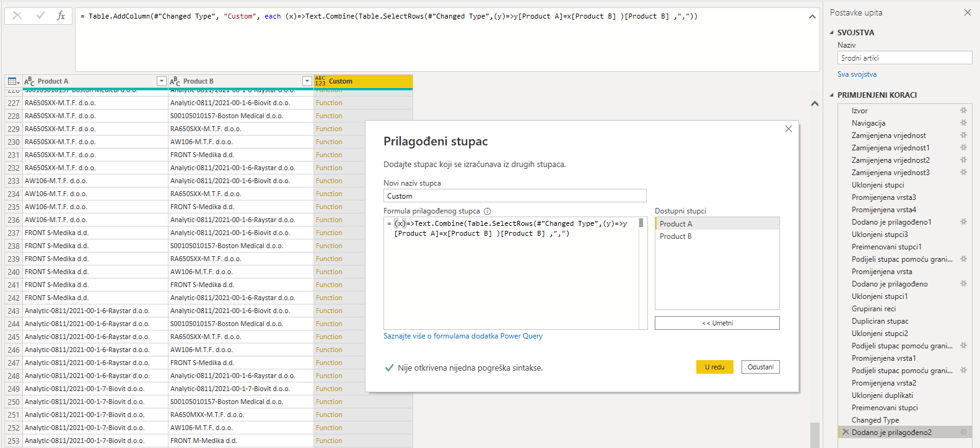This screenshot has height=448, width=980.
Task: Open gear for Zamijenjena vrijednost3 step
Action: pyautogui.click(x=963, y=172)
